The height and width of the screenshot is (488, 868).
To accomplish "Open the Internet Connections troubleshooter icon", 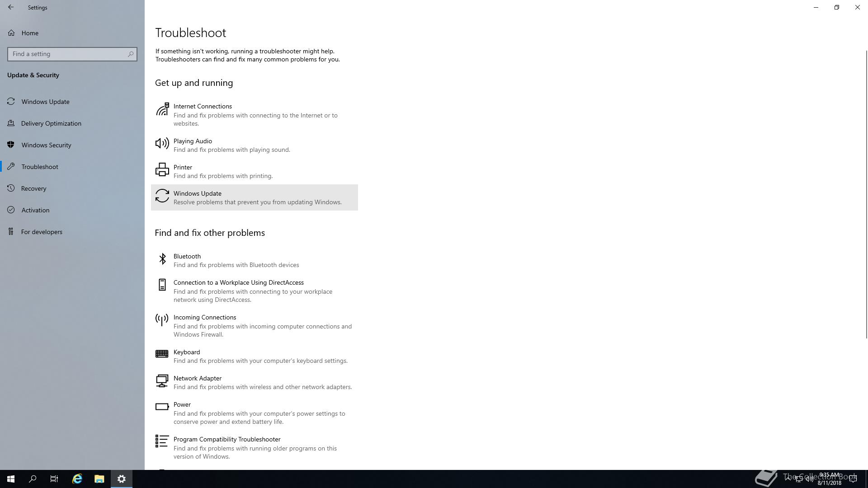I will point(162,109).
